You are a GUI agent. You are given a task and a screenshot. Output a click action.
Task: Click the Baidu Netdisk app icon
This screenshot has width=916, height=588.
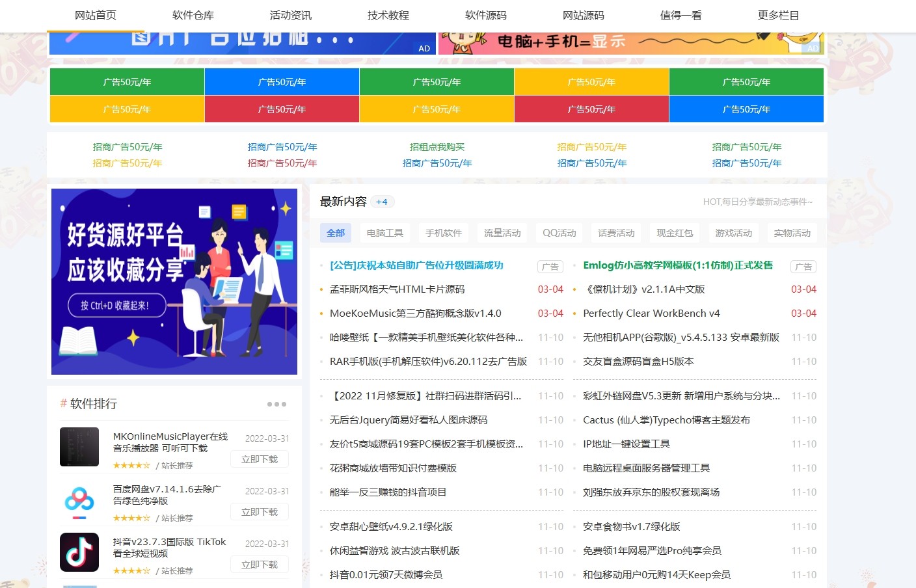click(x=79, y=500)
